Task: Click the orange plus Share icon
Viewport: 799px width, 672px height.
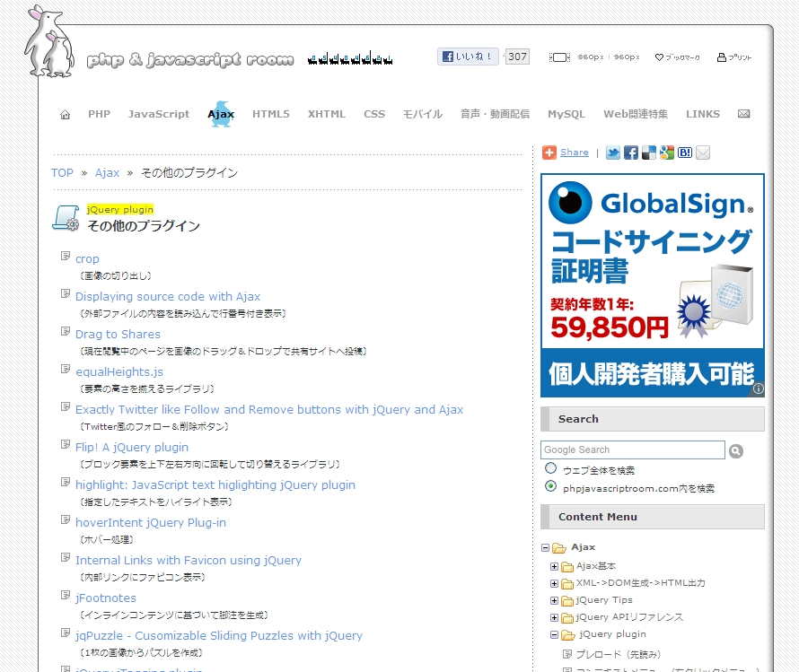Action: (549, 153)
